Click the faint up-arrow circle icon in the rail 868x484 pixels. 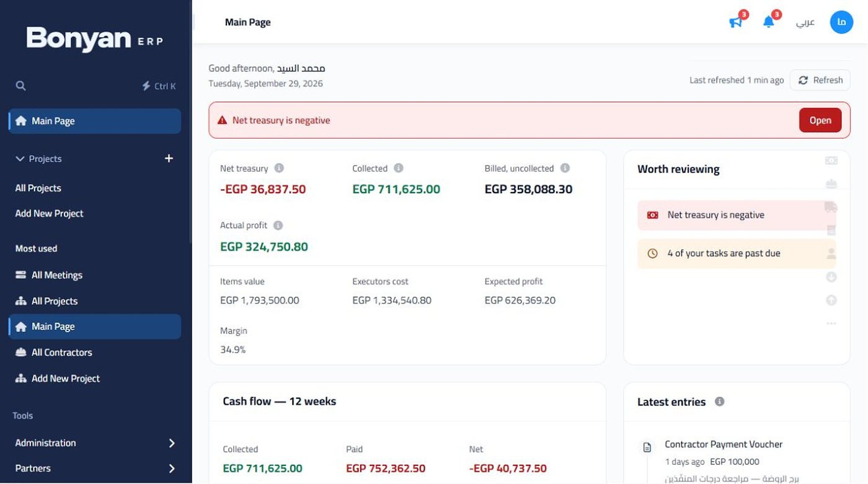(831, 300)
